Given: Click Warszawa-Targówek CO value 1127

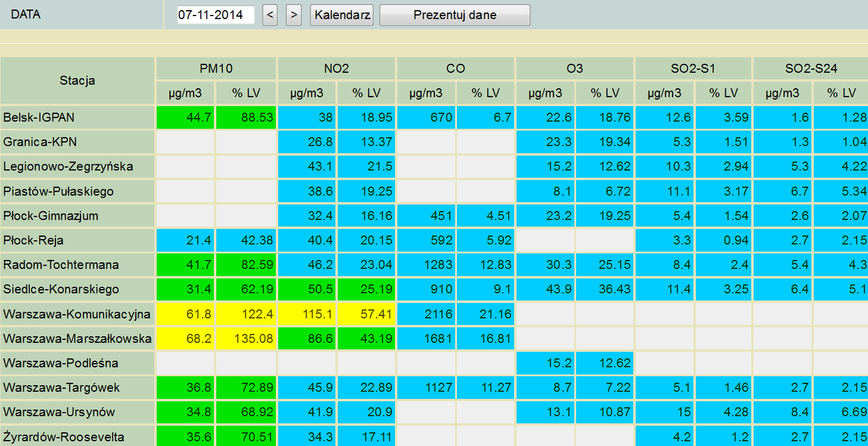Looking at the screenshot, I should coord(426,388).
